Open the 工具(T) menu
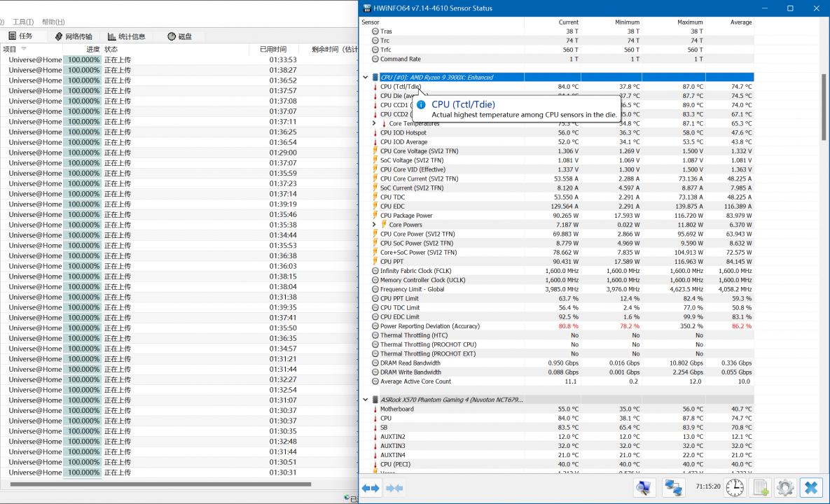This screenshot has height=504, width=830. point(22,22)
